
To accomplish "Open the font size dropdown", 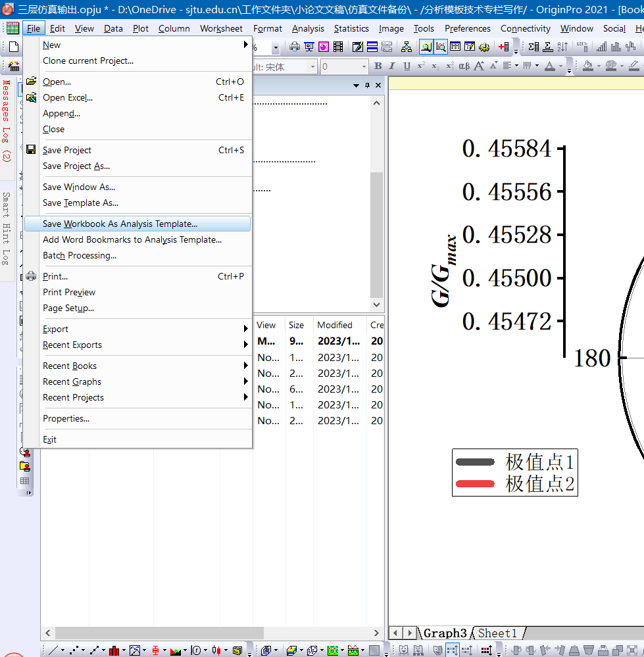I will coord(364,66).
